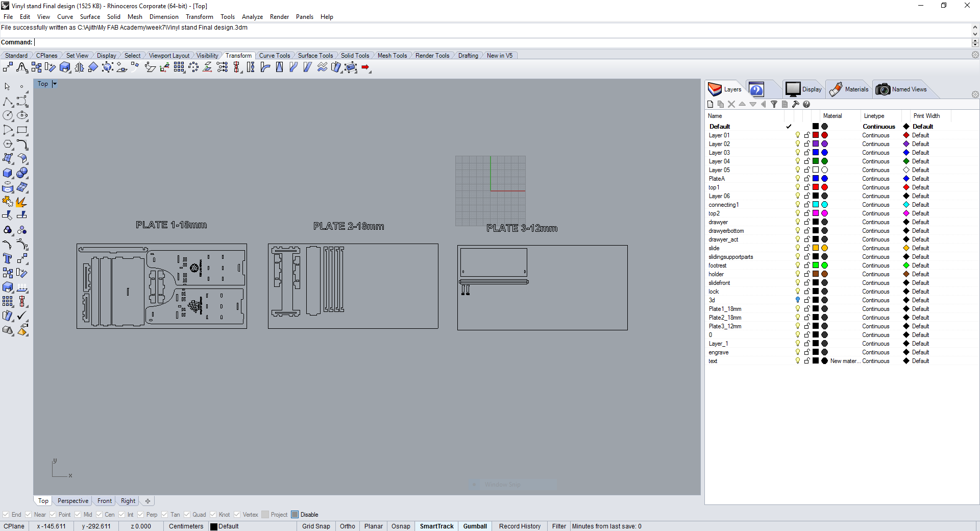
Task: Open the Curve menu
Action: tap(65, 17)
